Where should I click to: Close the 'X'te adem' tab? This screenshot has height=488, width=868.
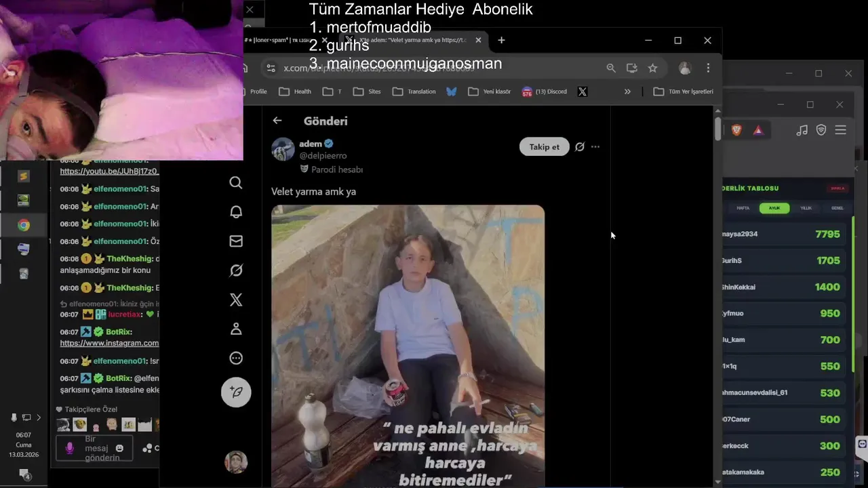pyautogui.click(x=478, y=40)
